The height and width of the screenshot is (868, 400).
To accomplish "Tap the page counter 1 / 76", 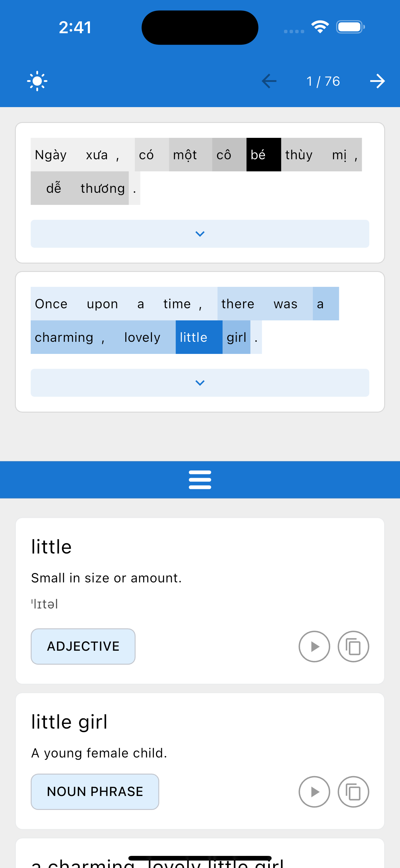I will (x=323, y=81).
